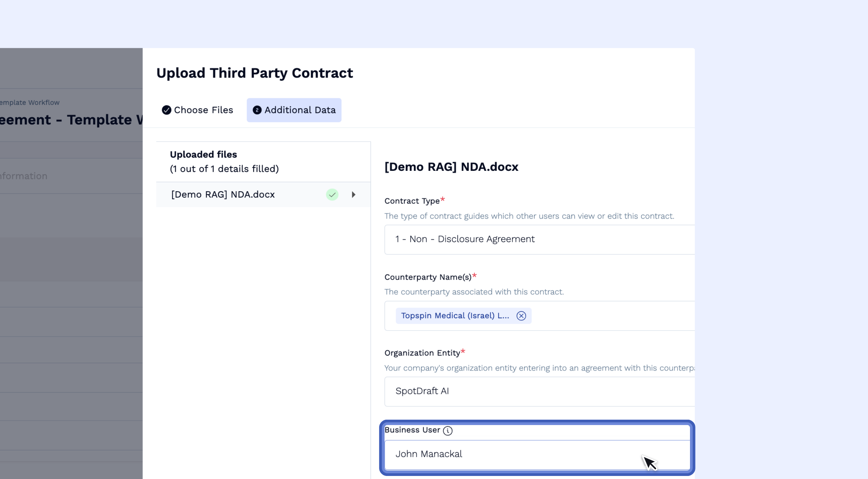Select [Demo RAG] NDA.docx in uploaded files

tap(223, 195)
